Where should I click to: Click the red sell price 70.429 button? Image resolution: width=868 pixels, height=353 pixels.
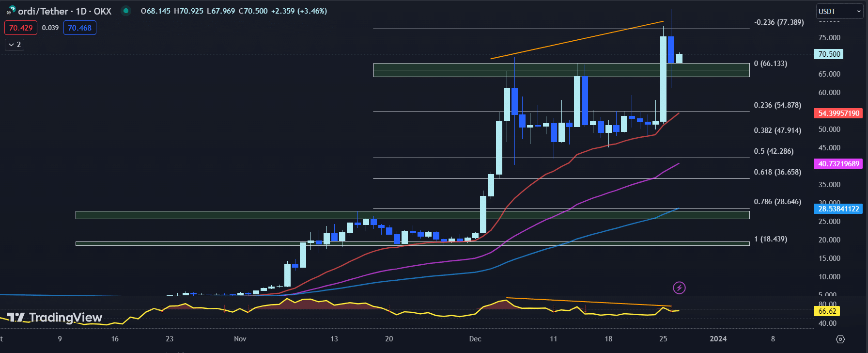(x=21, y=28)
